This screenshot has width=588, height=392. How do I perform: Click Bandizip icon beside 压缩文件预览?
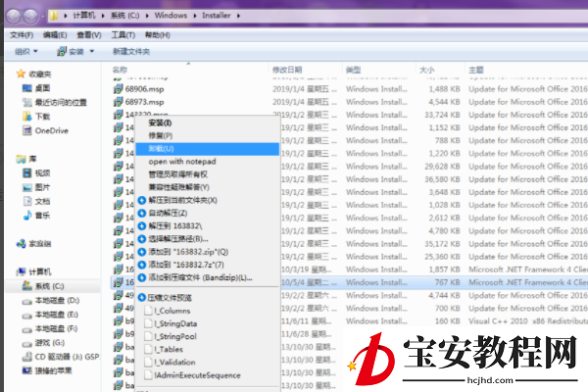[x=142, y=298]
